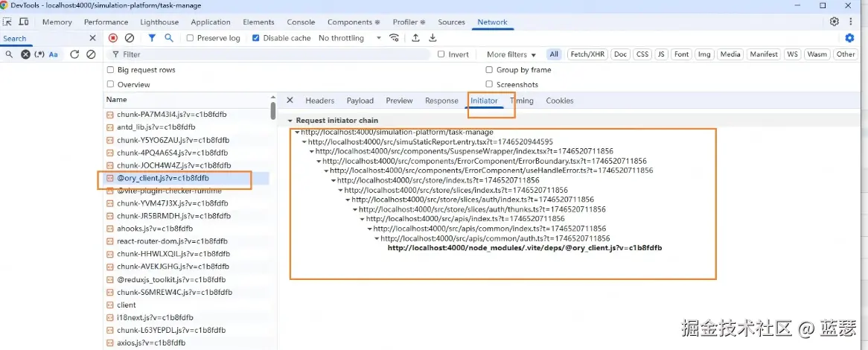The height and width of the screenshot is (350, 868).
Task: Open the Components panel
Action: pyautogui.click(x=354, y=22)
